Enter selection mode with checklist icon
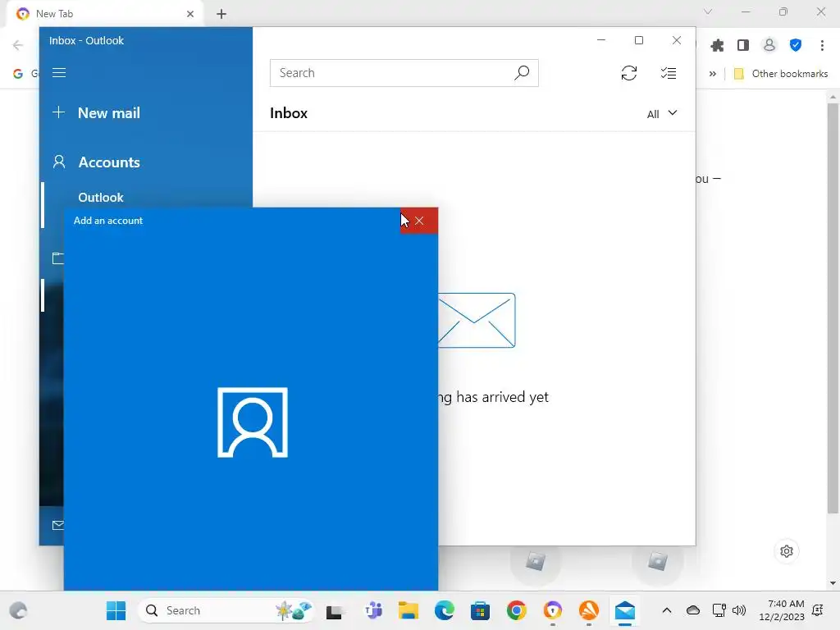Image resolution: width=840 pixels, height=630 pixels. coord(668,73)
